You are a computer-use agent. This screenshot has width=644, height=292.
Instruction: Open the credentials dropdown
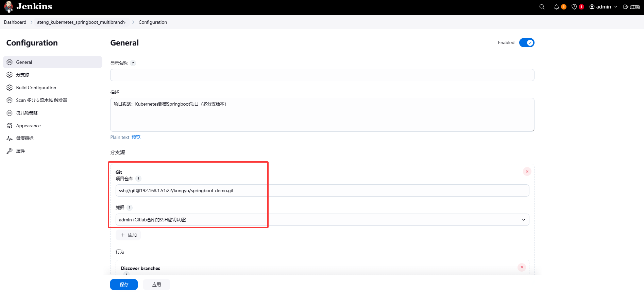[x=322, y=220]
